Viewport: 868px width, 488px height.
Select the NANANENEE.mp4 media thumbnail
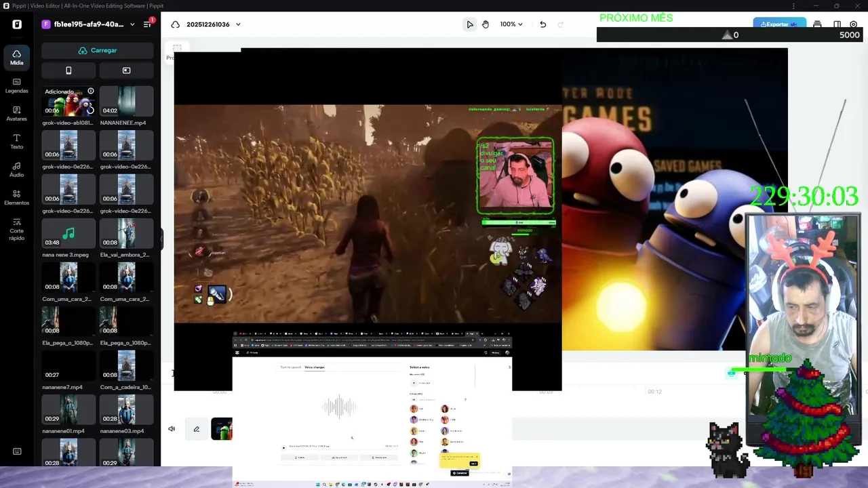(x=126, y=101)
